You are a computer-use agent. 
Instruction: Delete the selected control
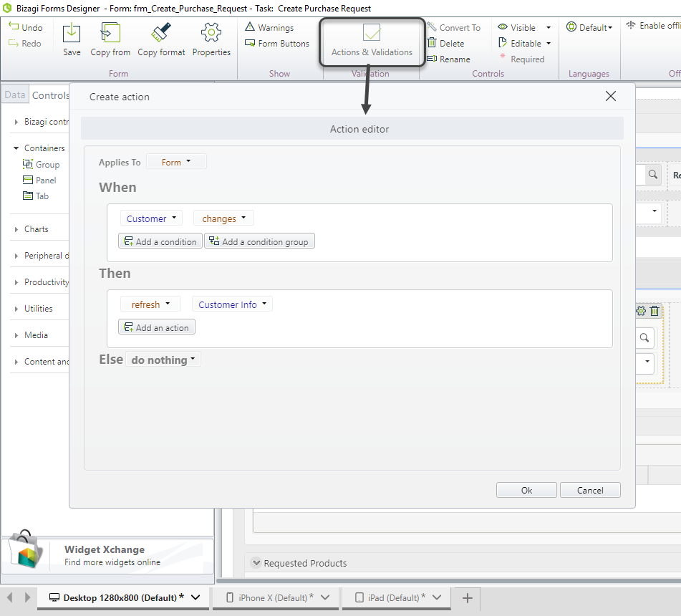click(445, 44)
